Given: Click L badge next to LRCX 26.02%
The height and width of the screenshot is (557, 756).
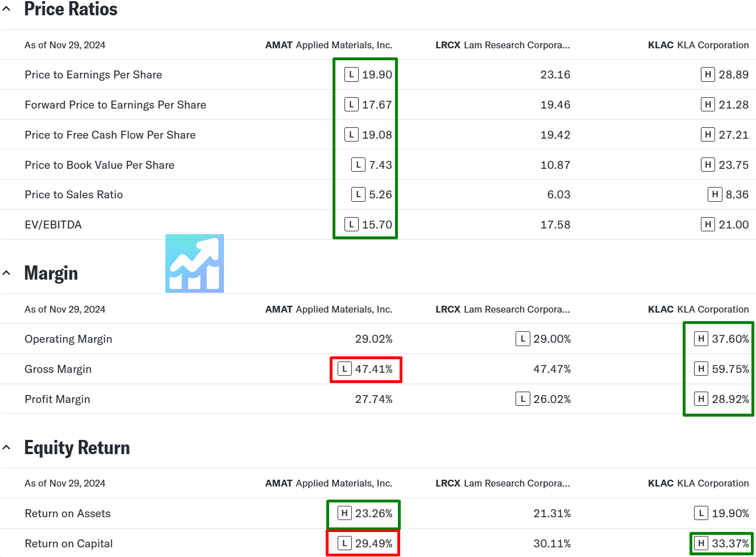Looking at the screenshot, I should [x=523, y=399].
